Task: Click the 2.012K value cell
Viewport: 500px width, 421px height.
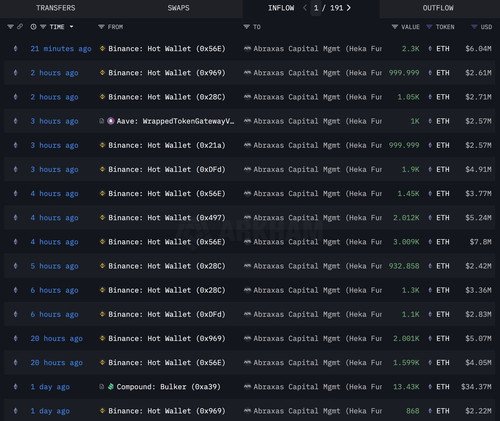Action: (x=406, y=218)
